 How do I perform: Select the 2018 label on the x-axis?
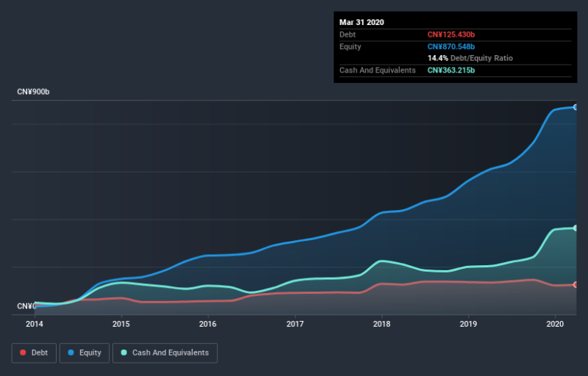(x=381, y=324)
